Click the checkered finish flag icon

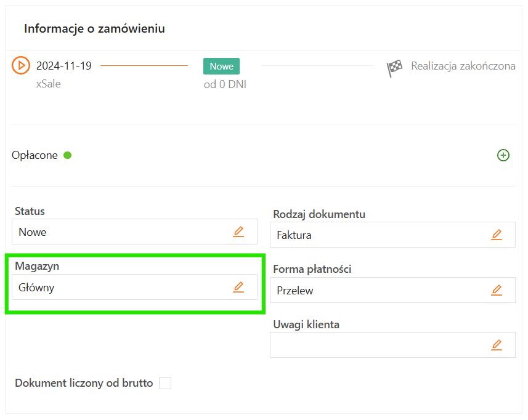coord(395,67)
